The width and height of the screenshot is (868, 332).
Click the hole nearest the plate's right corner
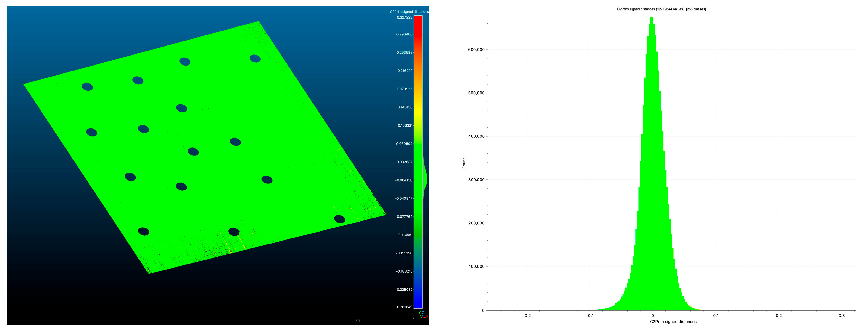click(339, 219)
